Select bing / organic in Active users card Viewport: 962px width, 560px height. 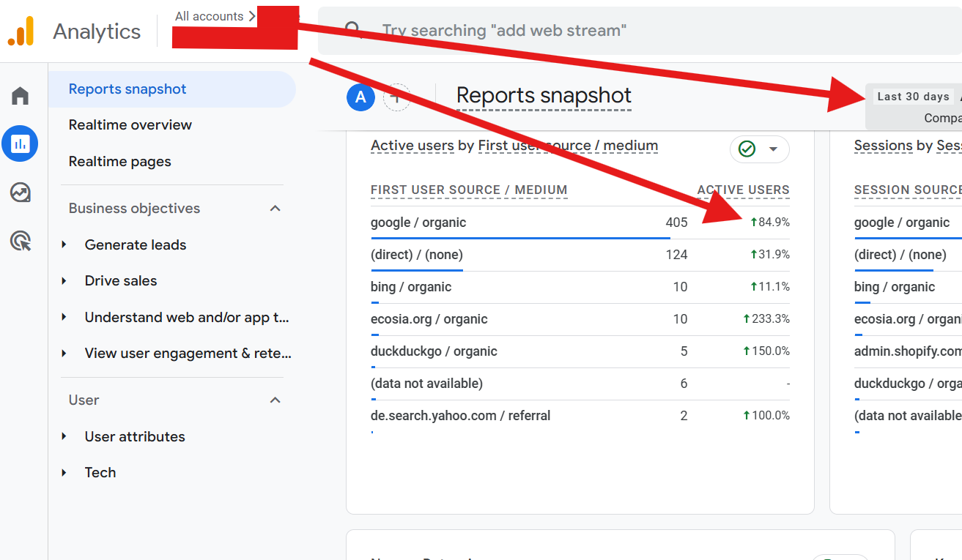411,287
